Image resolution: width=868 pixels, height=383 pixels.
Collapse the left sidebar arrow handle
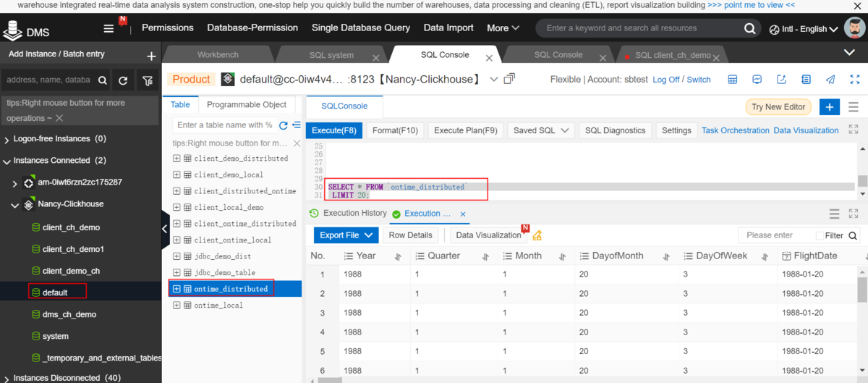[165, 229]
